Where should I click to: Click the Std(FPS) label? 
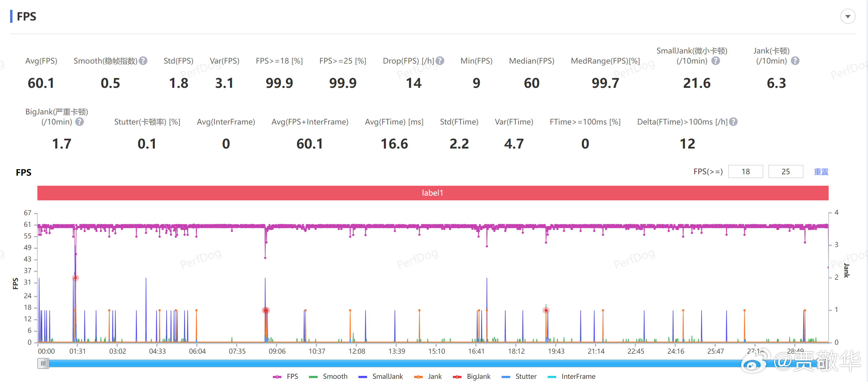178,61
